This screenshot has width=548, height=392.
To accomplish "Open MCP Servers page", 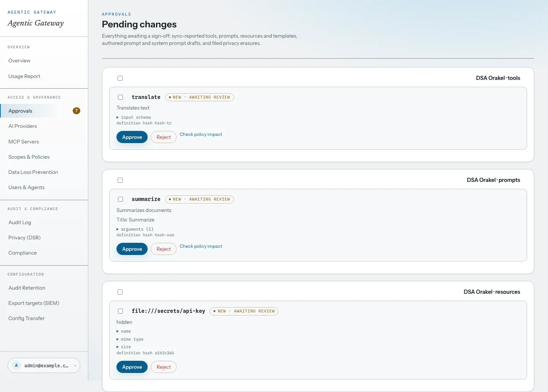I will 44,142.
